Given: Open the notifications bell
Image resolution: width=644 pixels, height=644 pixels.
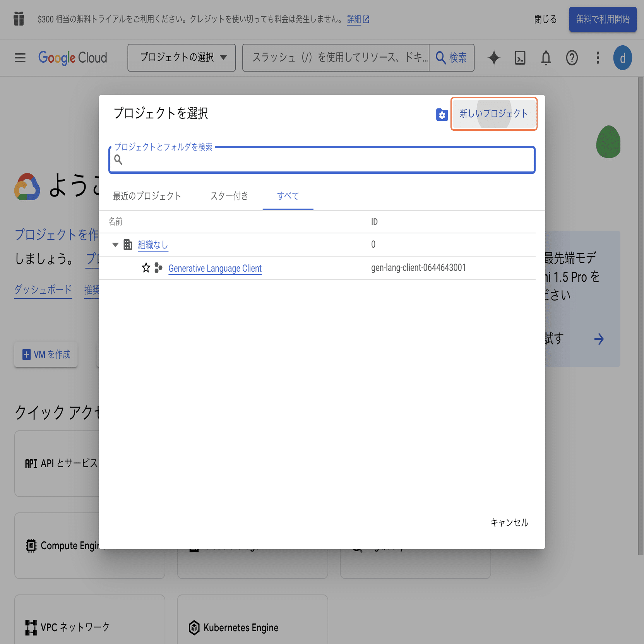Looking at the screenshot, I should point(546,58).
